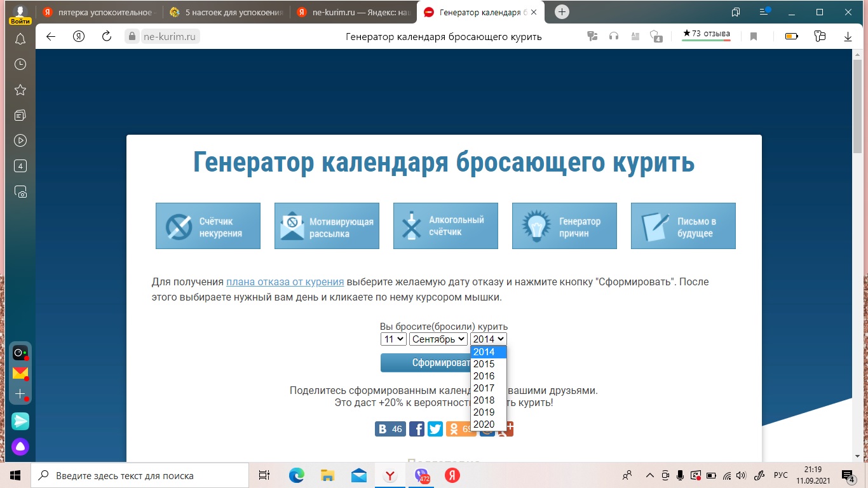This screenshot has width=868, height=488.
Task: Switch to the 'пятерка успокоительное' tab
Action: 100,12
